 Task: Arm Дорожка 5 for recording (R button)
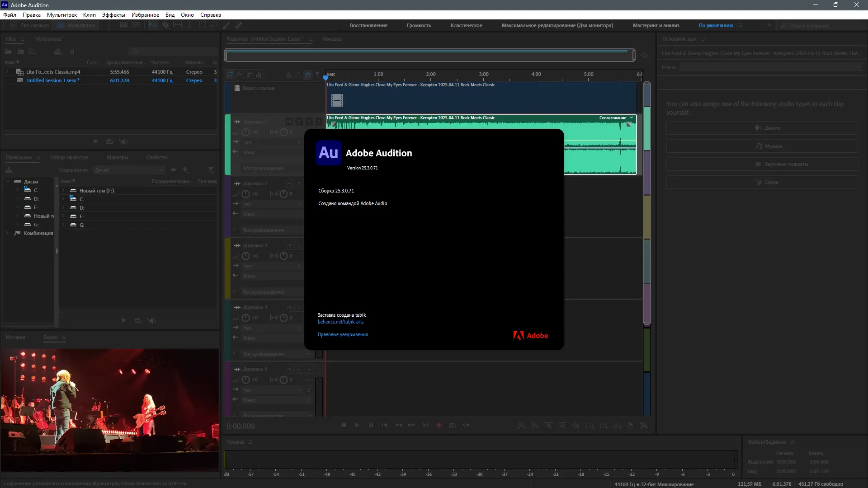pyautogui.click(x=309, y=369)
